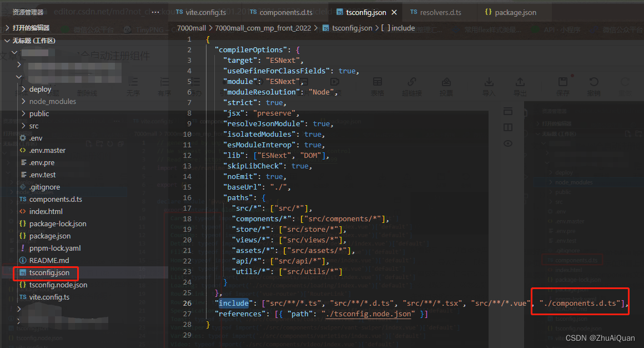The image size is (644, 348).
Task: Open tsconfig.node.json in the file tree
Action: 58,285
